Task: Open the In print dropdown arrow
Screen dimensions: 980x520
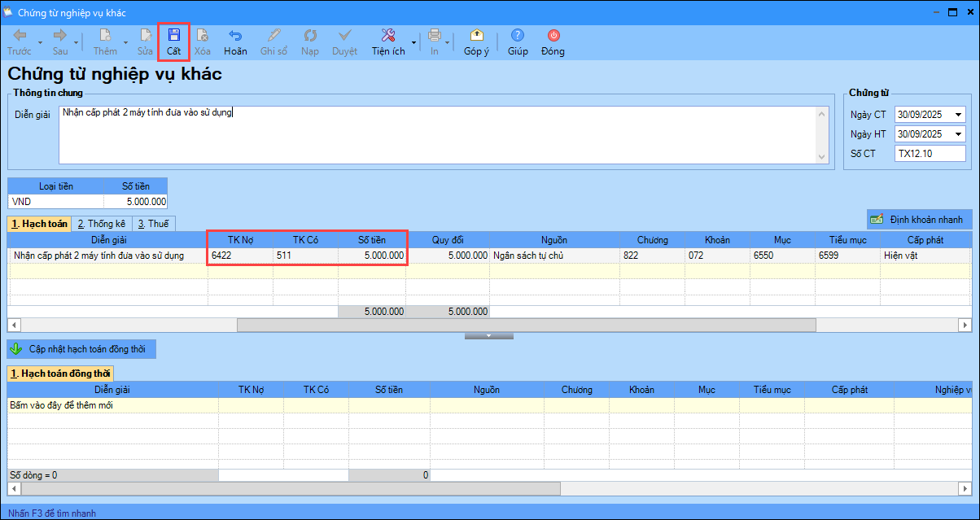Action: click(448, 42)
